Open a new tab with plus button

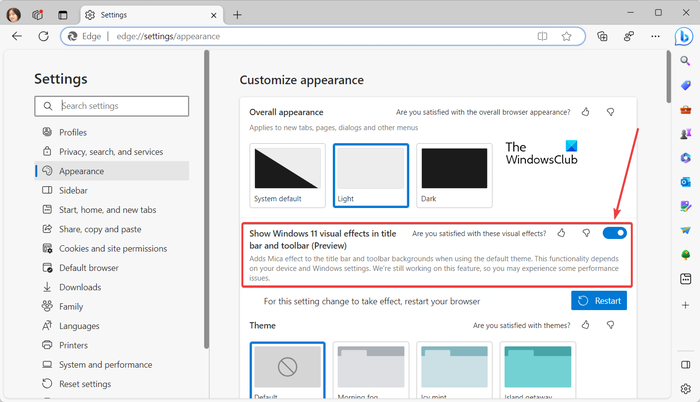[x=237, y=15]
